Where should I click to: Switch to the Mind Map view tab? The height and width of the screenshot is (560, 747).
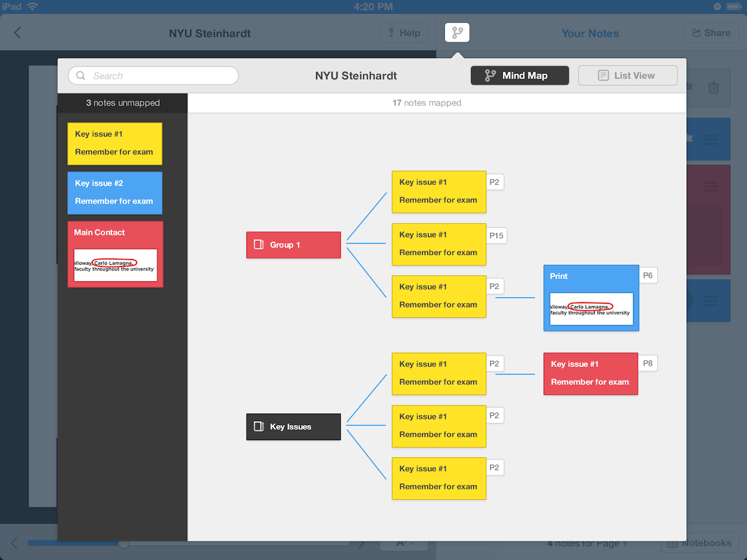520,75
